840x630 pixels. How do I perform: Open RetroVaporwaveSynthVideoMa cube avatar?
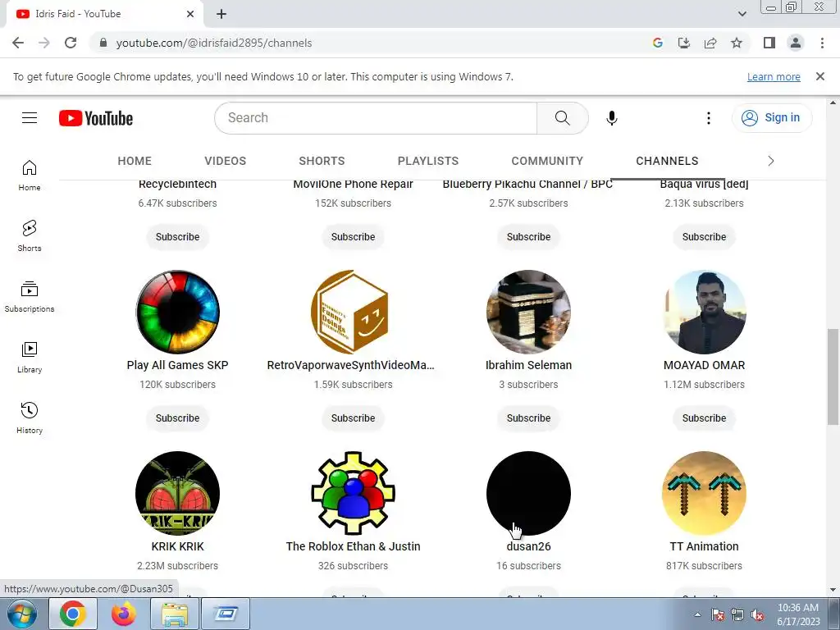pos(353,312)
